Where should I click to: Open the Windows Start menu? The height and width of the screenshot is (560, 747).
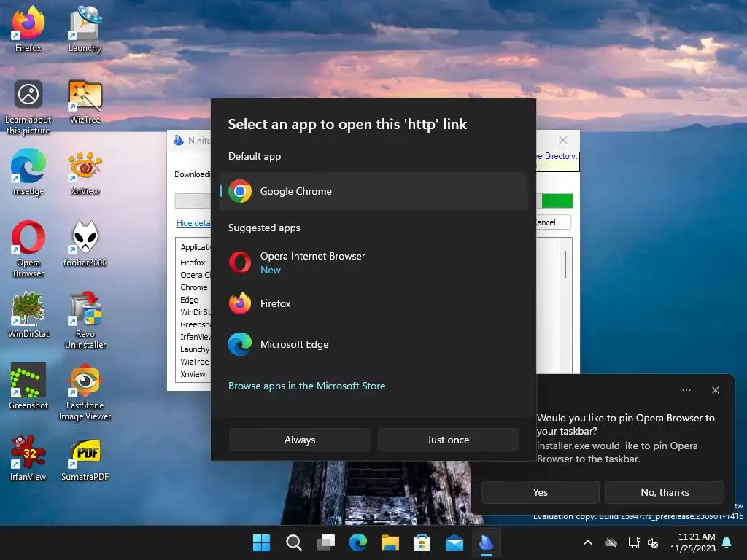tap(261, 542)
